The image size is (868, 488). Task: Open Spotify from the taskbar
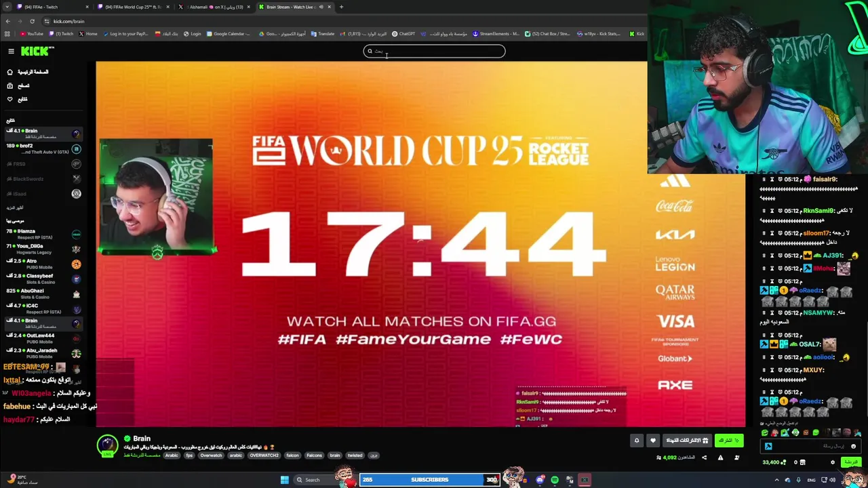[x=555, y=480]
